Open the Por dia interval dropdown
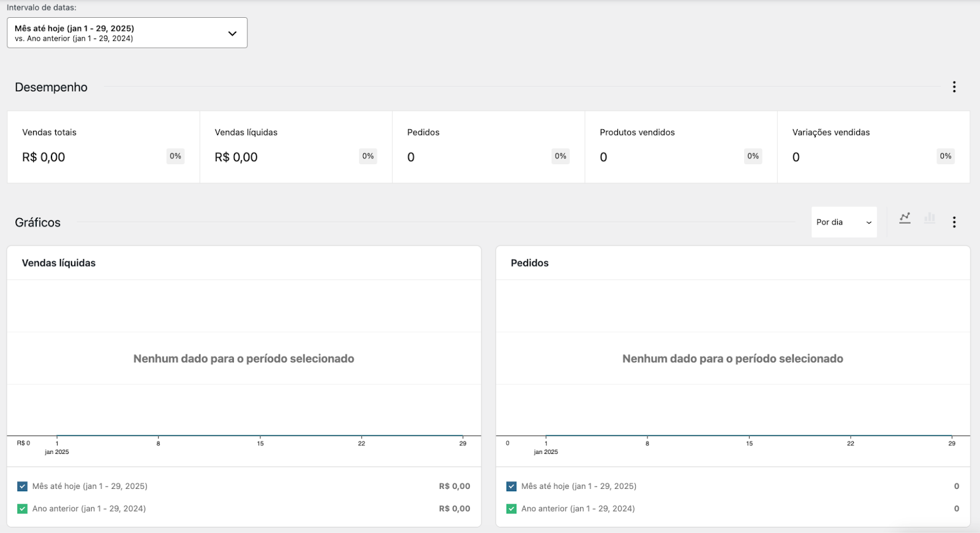 (844, 222)
